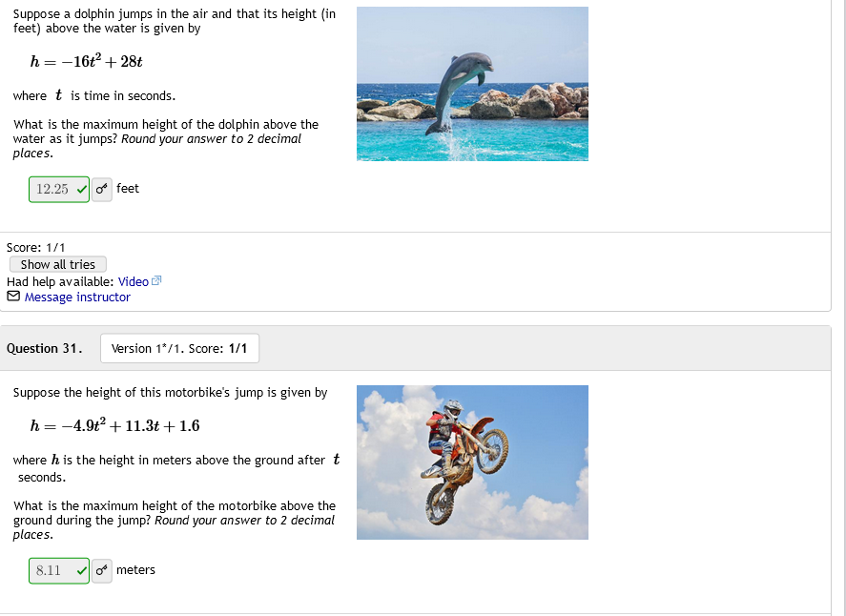The image size is (846, 616).
Task: Click the green checkmark in the 8.11 box
Action: tap(81, 570)
